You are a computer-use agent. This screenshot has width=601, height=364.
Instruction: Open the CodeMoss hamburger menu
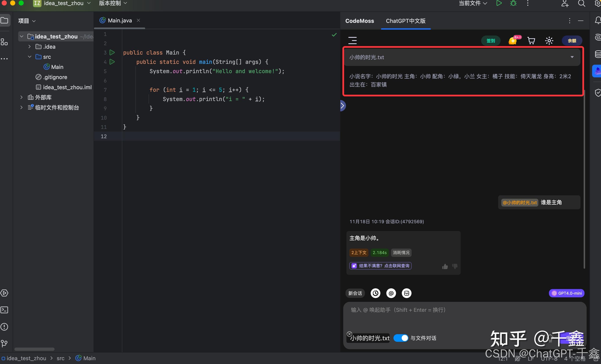click(352, 40)
